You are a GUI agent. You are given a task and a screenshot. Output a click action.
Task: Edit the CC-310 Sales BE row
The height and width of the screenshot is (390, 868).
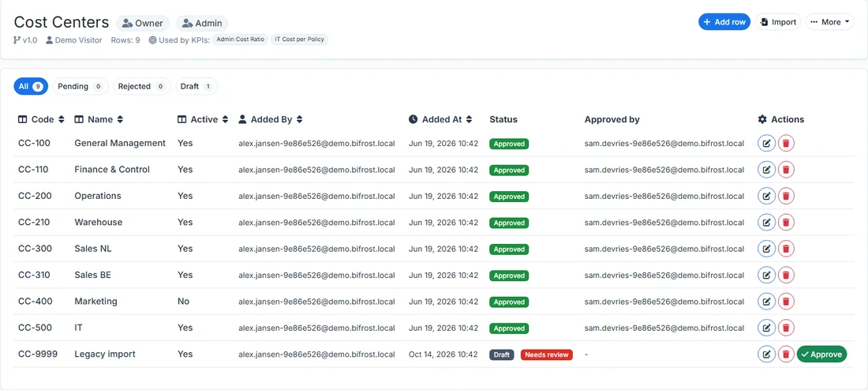point(766,275)
